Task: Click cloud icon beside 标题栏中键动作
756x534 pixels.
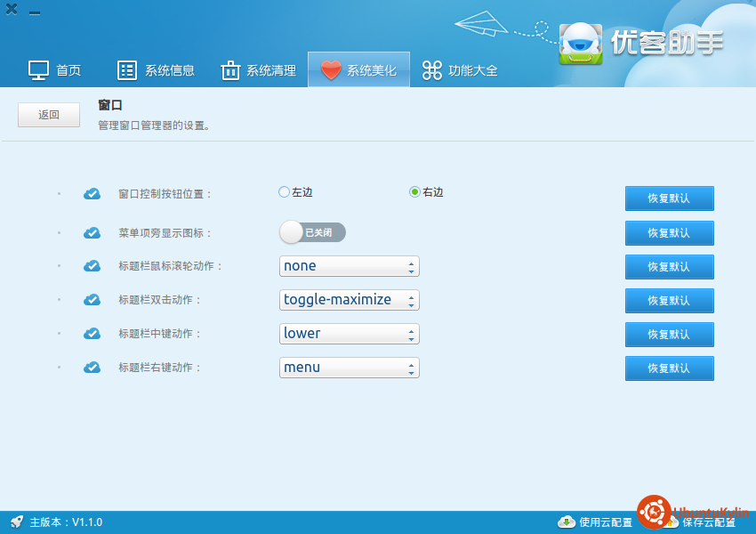Action: point(92,334)
